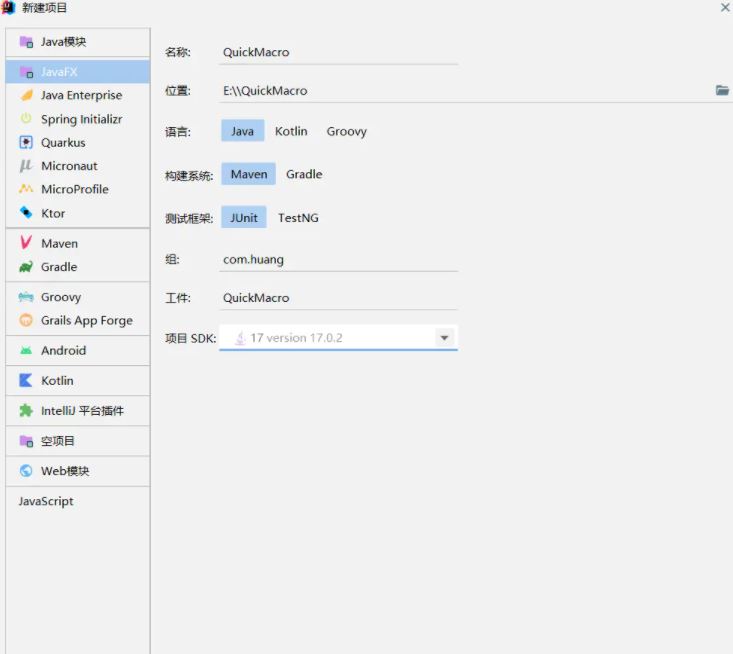The height and width of the screenshot is (654, 733).
Task: Click the Maven icon in sidebar
Action: pyautogui.click(x=26, y=243)
